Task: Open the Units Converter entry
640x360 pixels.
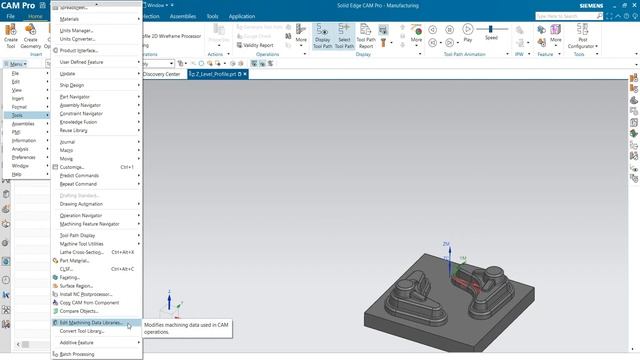Action: (x=97, y=39)
